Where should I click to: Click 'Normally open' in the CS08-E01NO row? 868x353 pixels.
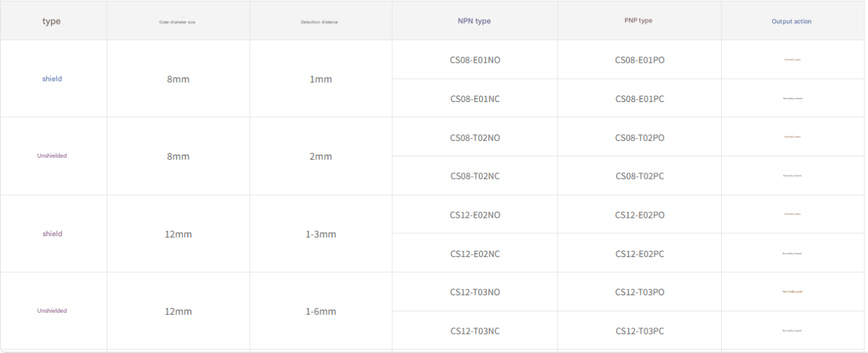pos(792,60)
